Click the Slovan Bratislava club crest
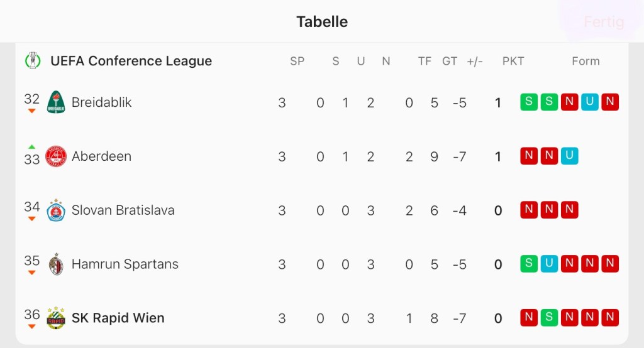This screenshot has height=348, width=644. click(56, 210)
